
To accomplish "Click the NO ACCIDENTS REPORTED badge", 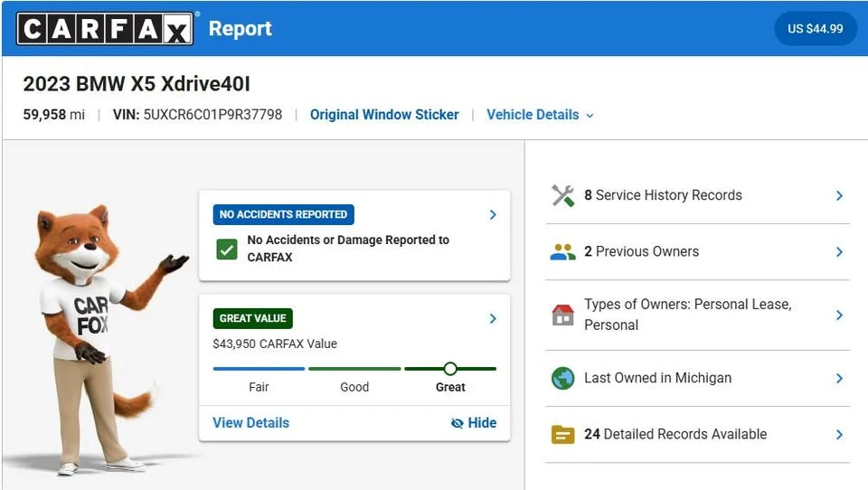I will pos(283,214).
